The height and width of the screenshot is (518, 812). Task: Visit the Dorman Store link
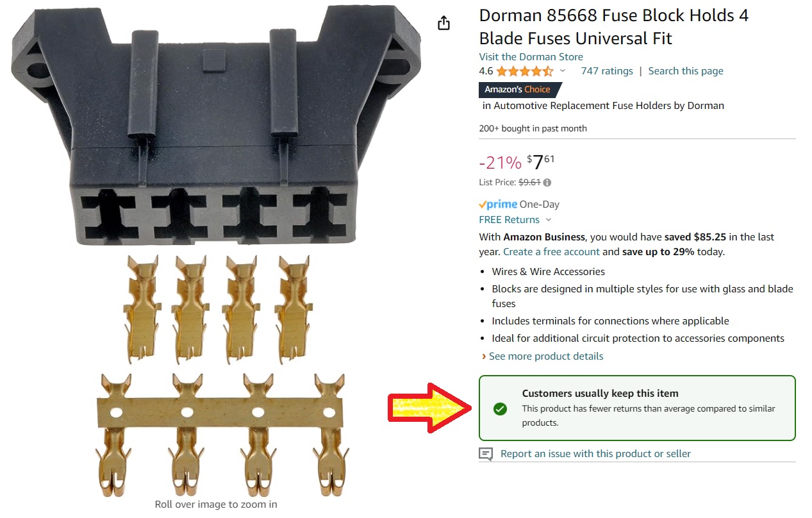coord(531,56)
